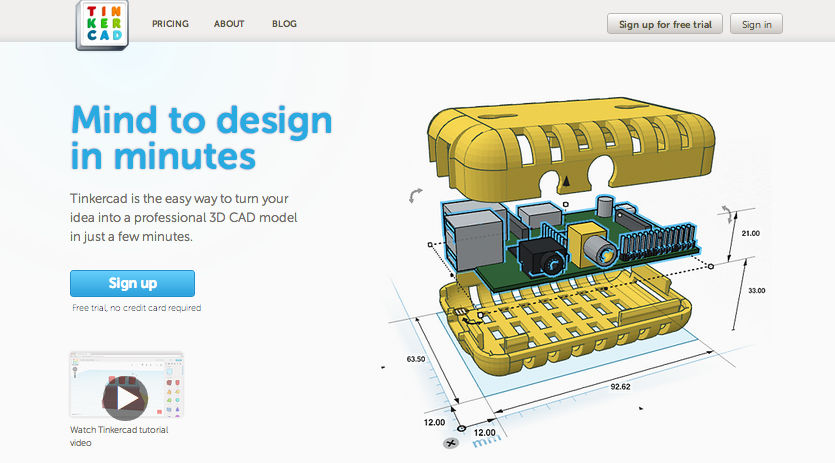Click the green circuit board model
This screenshot has height=463, width=835.
point(570,245)
